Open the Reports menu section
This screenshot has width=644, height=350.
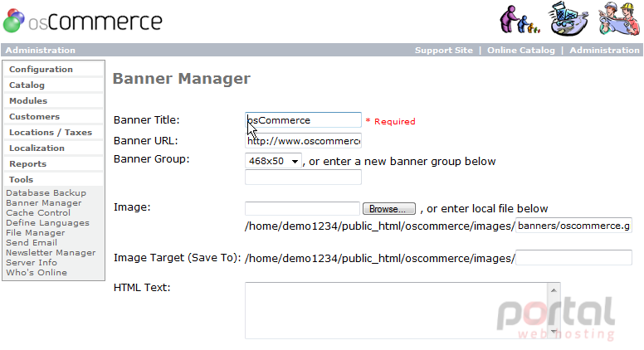click(53, 163)
